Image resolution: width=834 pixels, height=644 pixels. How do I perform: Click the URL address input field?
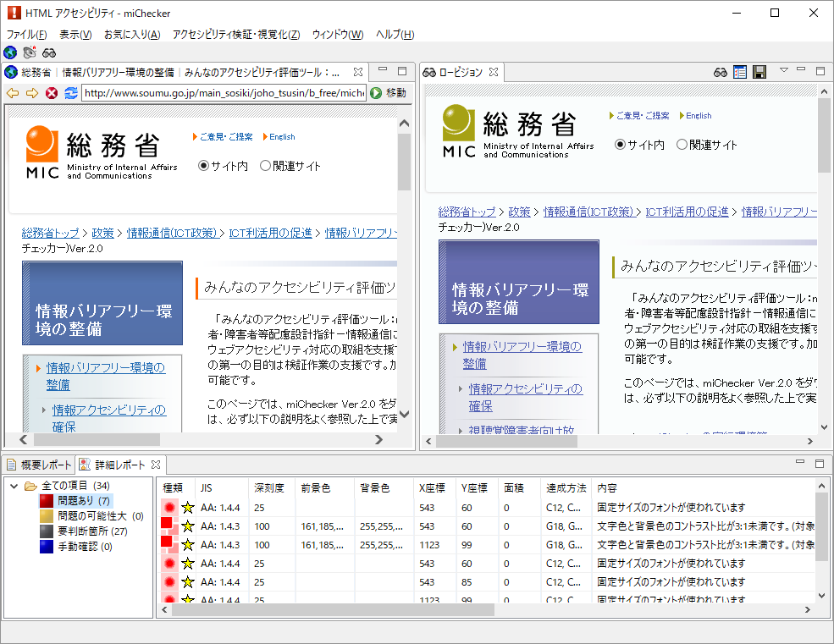point(224,93)
